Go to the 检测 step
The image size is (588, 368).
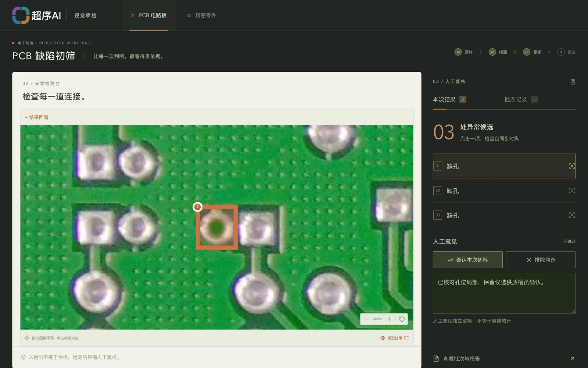click(498, 52)
